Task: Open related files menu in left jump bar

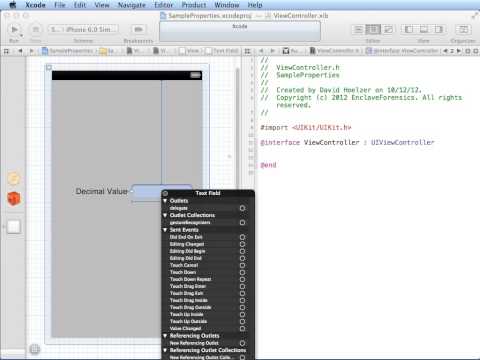Action: tap(6, 51)
